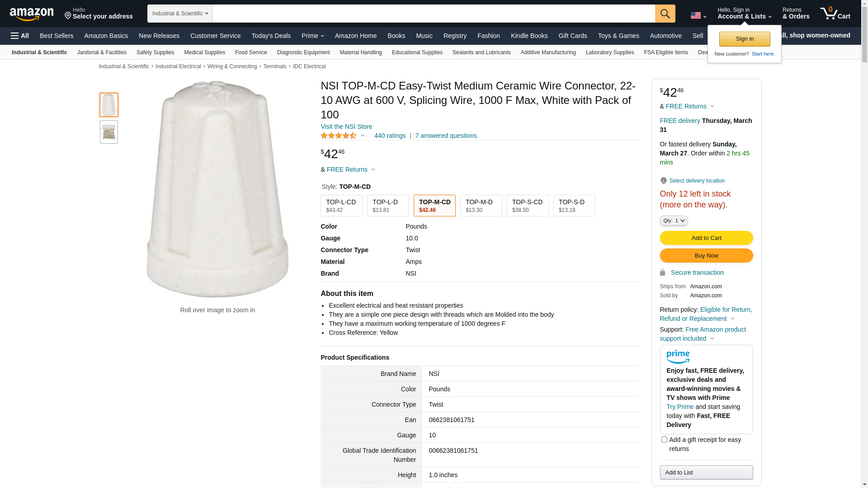The height and width of the screenshot is (488, 868).
Task: Open Today's Deals in navigation bar
Action: pyautogui.click(x=271, y=36)
